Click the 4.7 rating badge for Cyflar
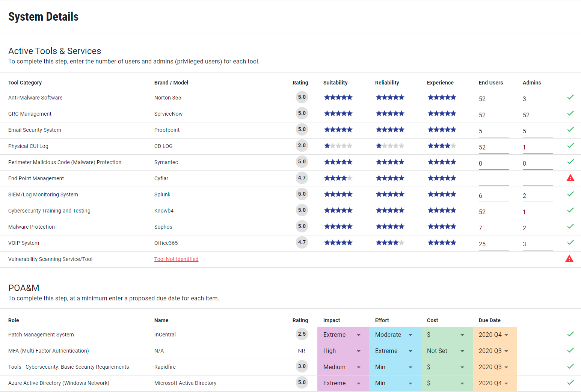Screen dimensions: 581x392 click(x=302, y=178)
